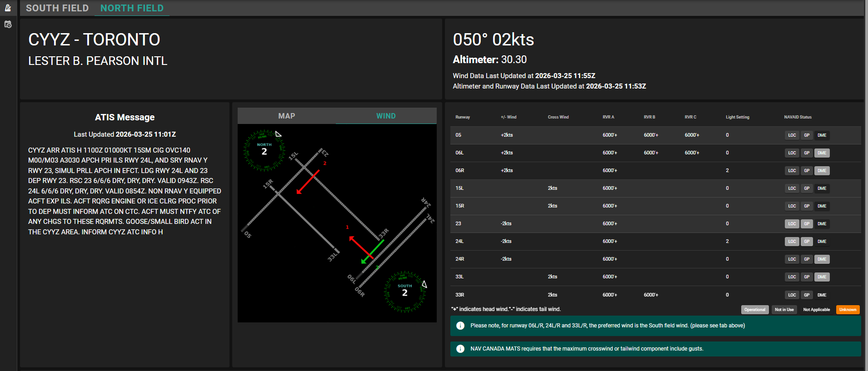Select runway 06R in the table's Runway column
Viewport: 868px width, 371px height.
tap(460, 171)
